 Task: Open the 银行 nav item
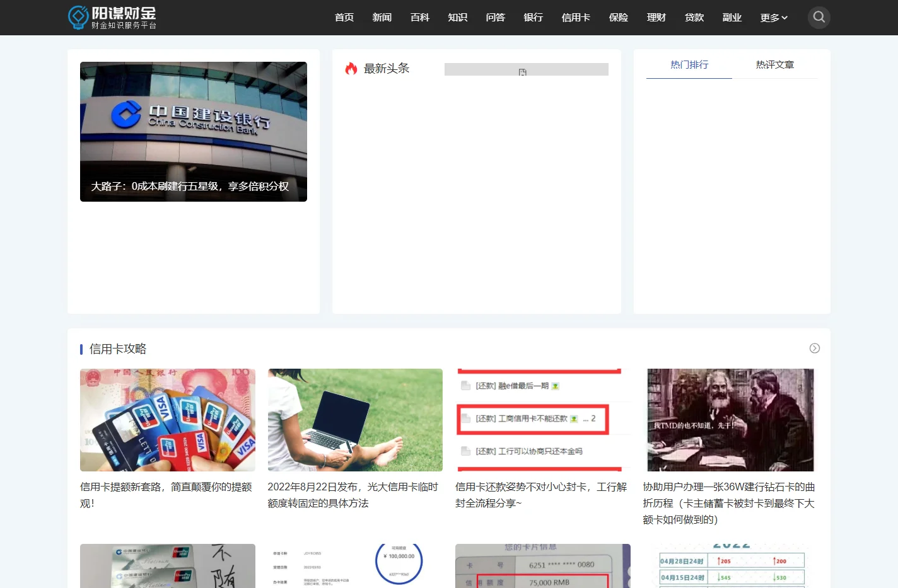tap(534, 18)
